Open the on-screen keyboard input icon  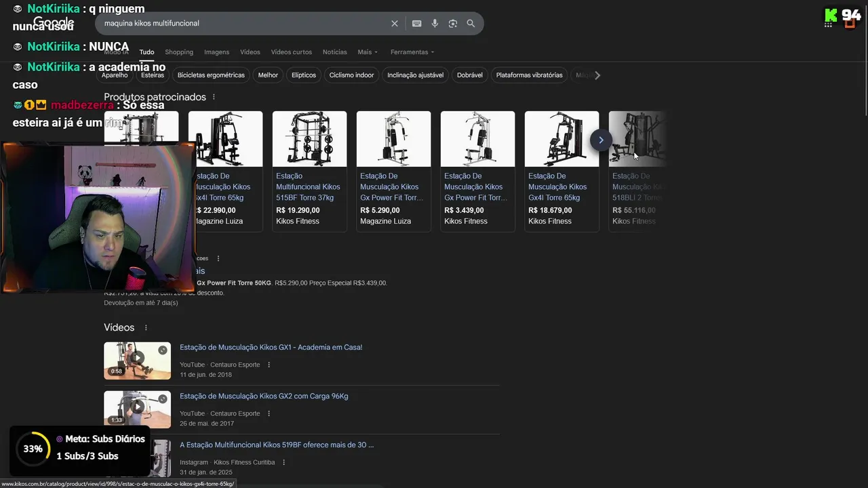coord(416,23)
